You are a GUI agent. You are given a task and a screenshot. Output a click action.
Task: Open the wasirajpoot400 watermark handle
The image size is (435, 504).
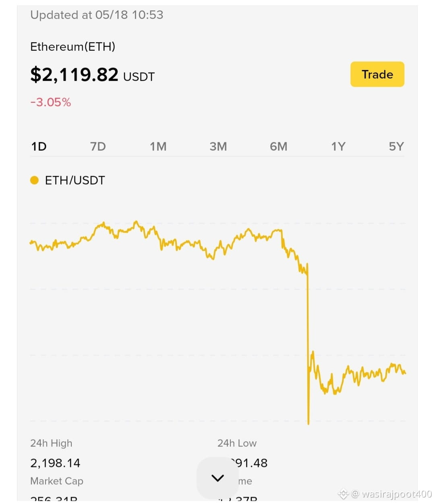point(397,494)
